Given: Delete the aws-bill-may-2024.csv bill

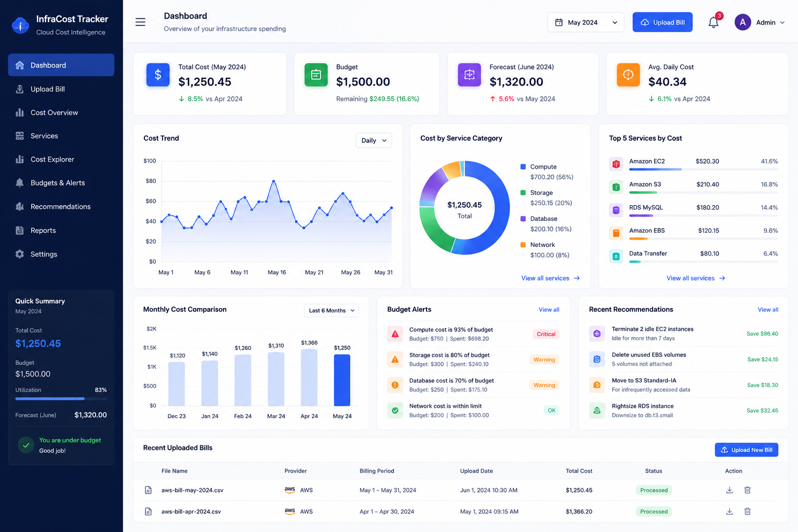Looking at the screenshot, I should 748,490.
